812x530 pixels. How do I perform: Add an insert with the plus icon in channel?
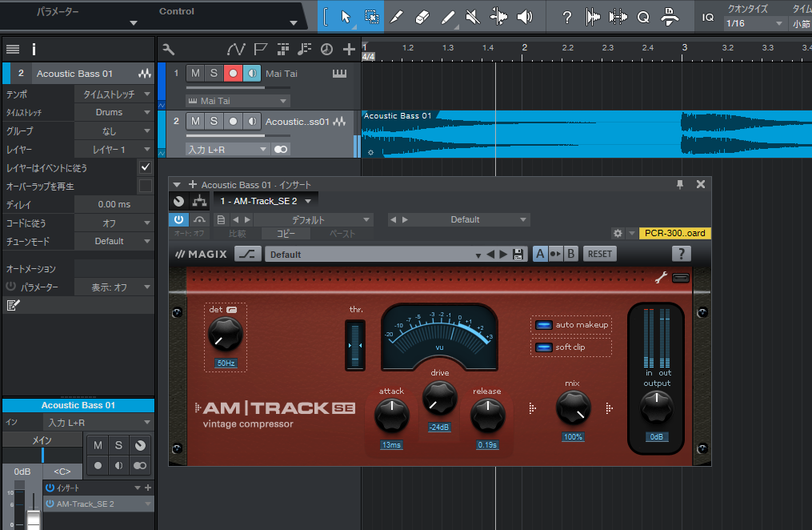point(148,488)
